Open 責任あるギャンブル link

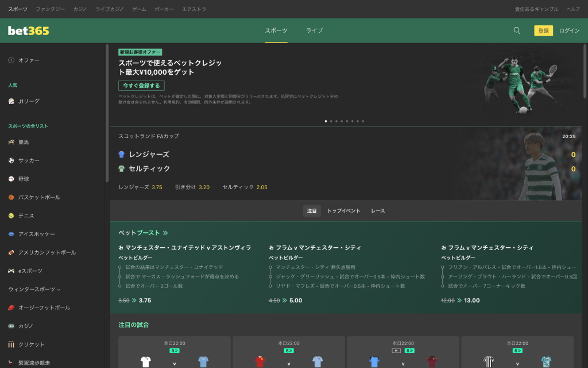pyautogui.click(x=536, y=9)
